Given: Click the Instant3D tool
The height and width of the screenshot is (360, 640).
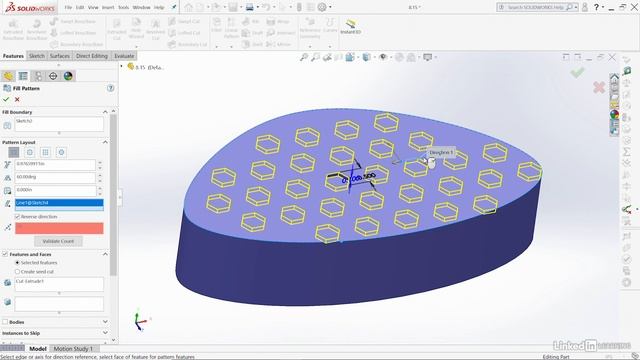Looking at the screenshot, I should tap(351, 27).
